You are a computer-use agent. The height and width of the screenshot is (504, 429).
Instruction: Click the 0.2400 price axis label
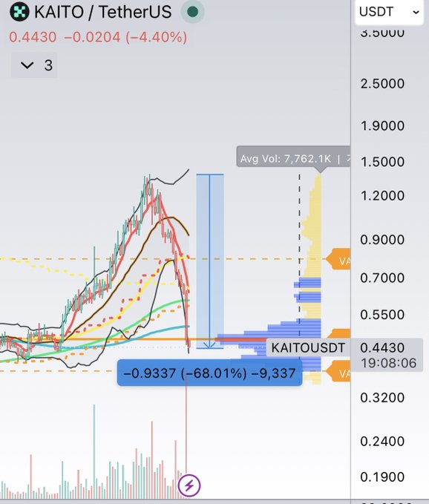pos(382,442)
